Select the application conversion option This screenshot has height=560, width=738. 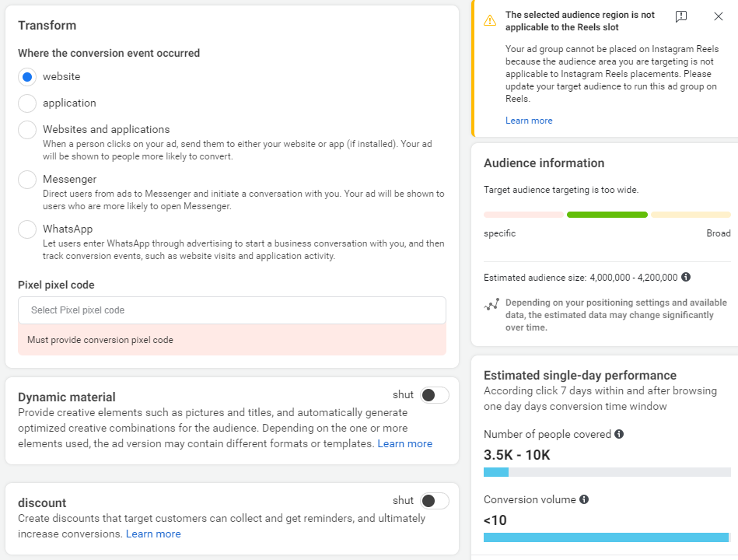tap(27, 103)
